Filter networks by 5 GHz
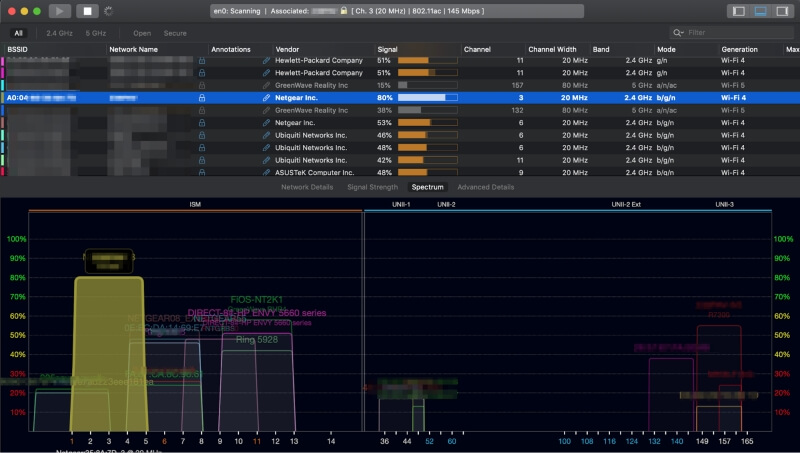The width and height of the screenshot is (800, 453). pyautogui.click(x=95, y=33)
